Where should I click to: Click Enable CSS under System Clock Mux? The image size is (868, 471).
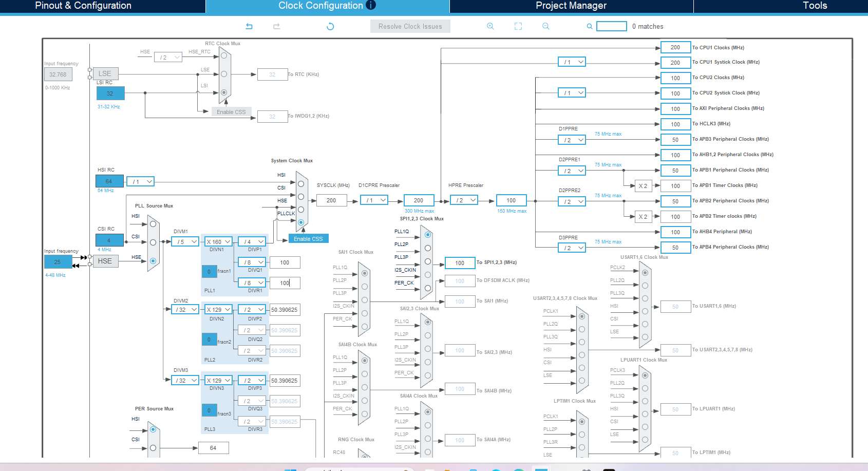tap(308, 239)
